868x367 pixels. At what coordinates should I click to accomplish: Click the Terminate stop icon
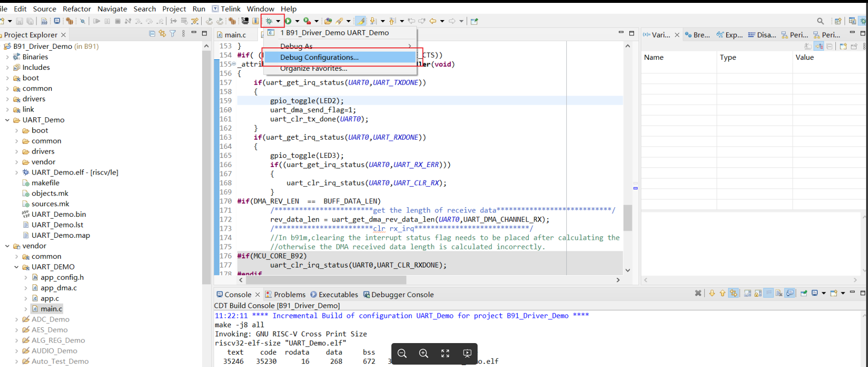point(117,21)
